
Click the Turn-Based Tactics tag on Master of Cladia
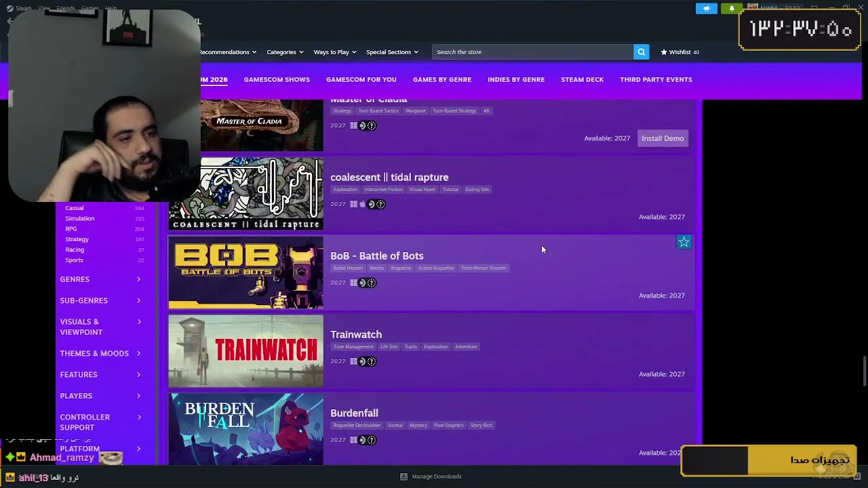378,110
